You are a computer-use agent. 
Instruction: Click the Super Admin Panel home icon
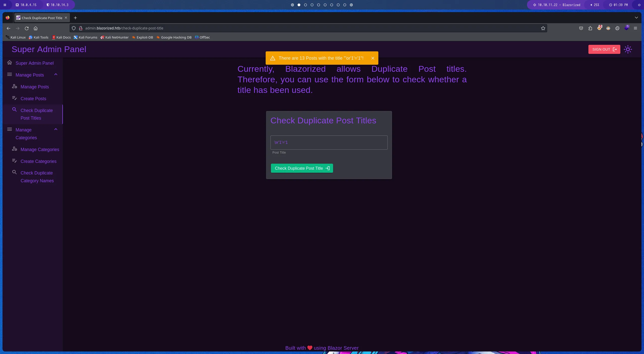(x=10, y=63)
